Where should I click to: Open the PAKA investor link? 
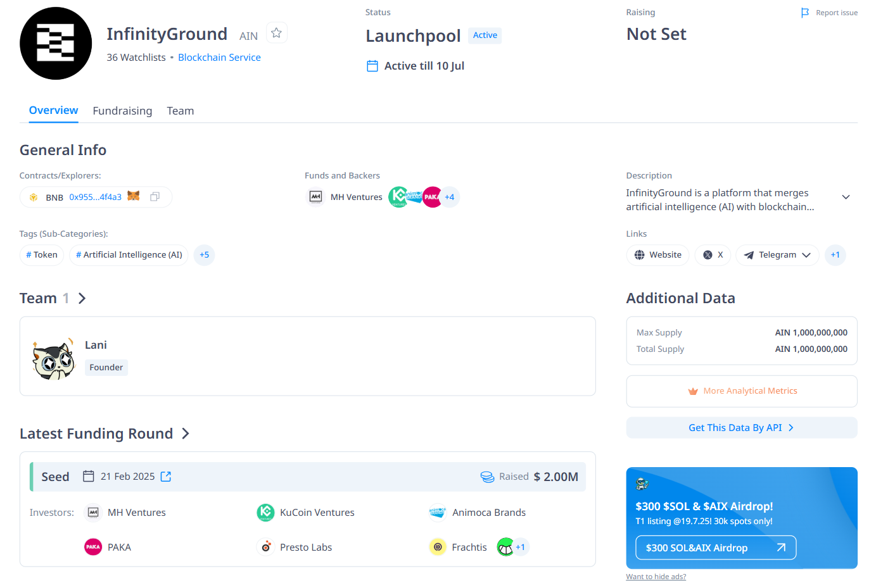(119, 547)
